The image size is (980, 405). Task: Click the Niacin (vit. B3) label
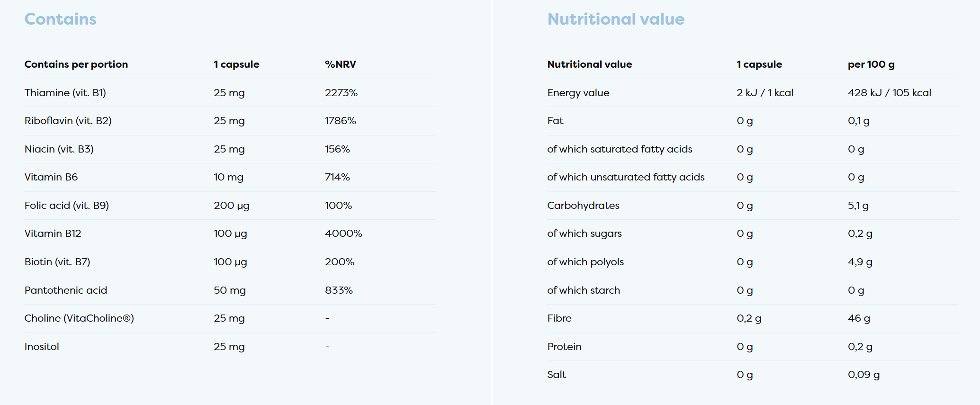point(59,149)
